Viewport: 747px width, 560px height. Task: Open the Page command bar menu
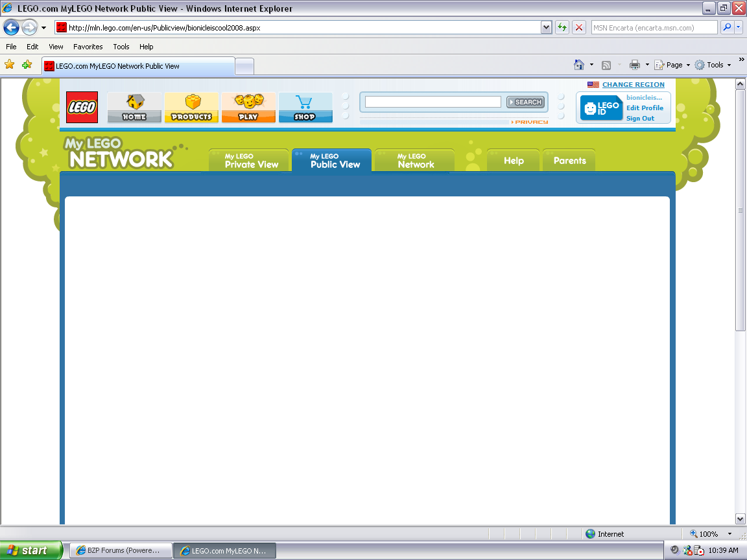pyautogui.click(x=672, y=65)
